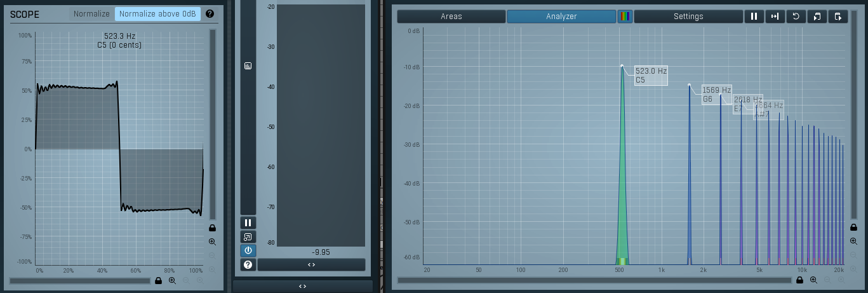
Task: Open the analyzer Settings button
Action: click(688, 17)
